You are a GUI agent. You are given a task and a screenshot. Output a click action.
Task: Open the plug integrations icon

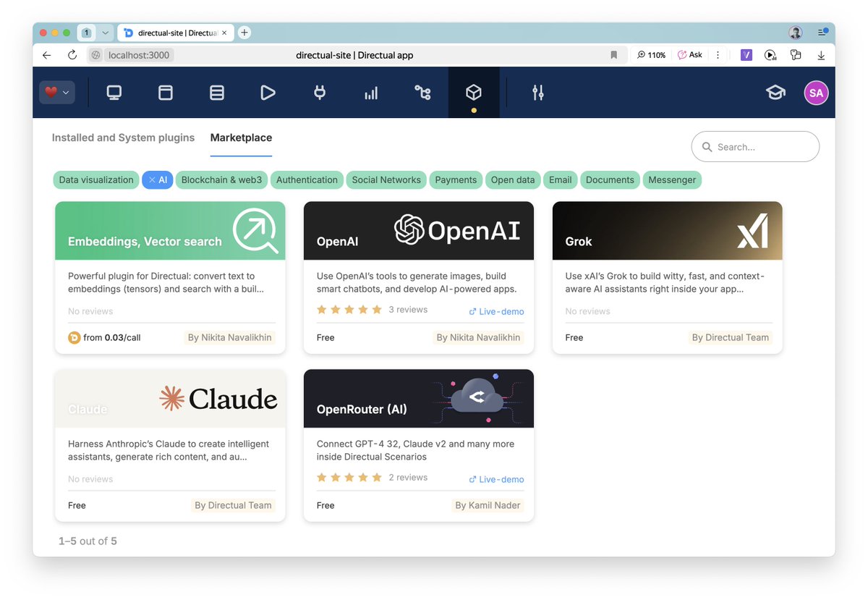tap(320, 93)
